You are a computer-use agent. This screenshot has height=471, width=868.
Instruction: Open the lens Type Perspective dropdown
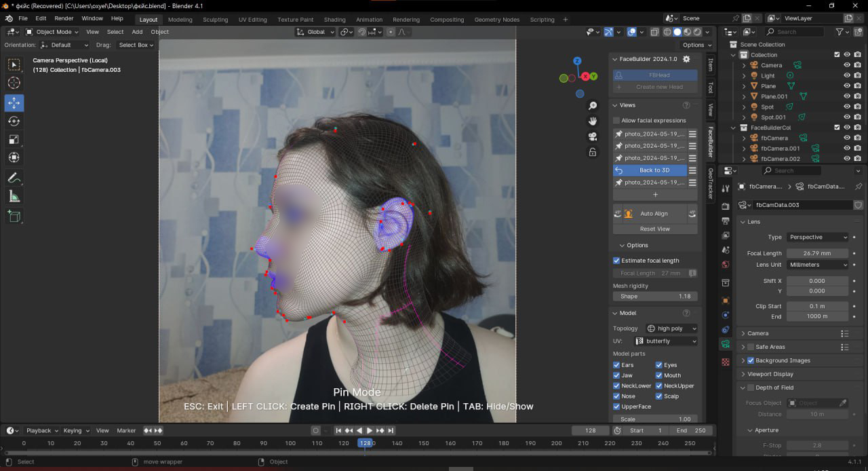(817, 238)
